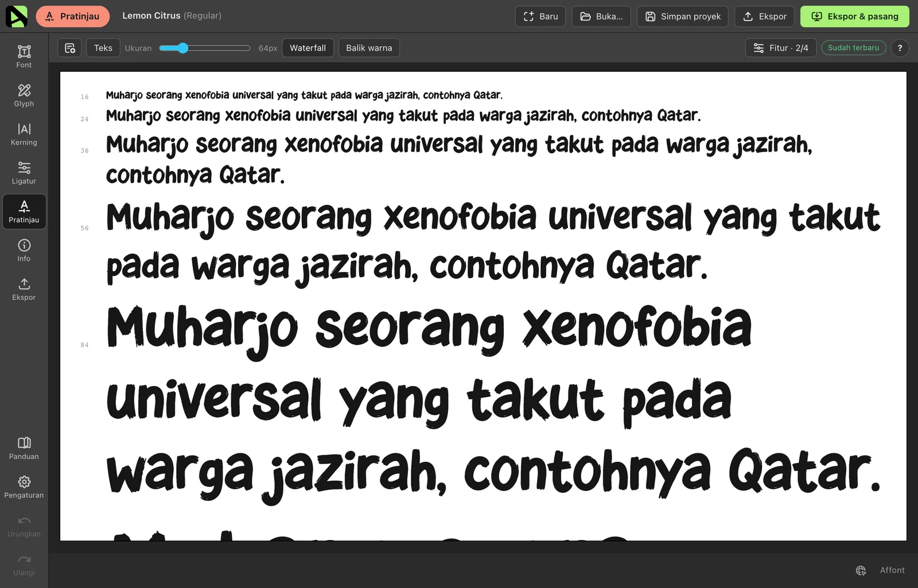Screen dimensions: 918x588
Task: Open the Info section
Action: click(24, 251)
